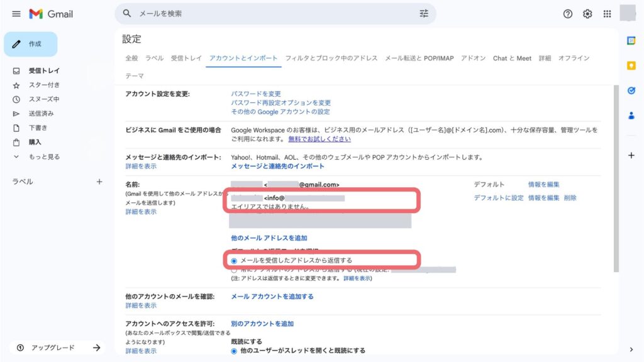
Task: Click '他のメール アドレスを追加' link
Action: point(269,238)
